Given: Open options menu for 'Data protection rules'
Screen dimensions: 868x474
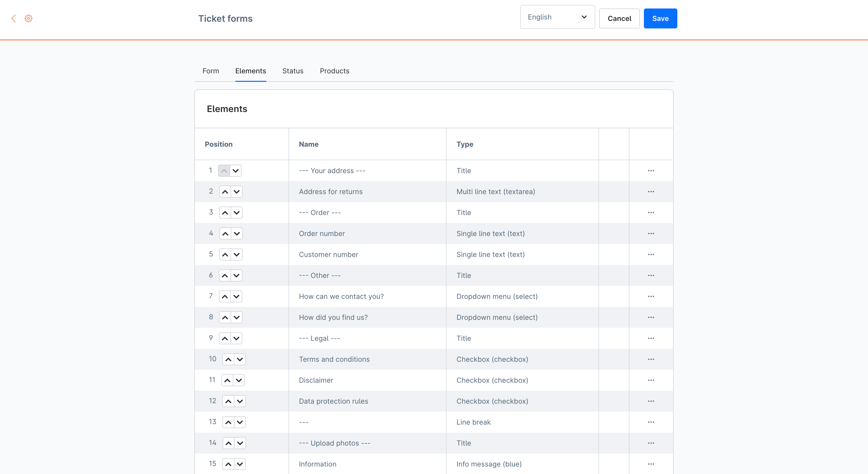Looking at the screenshot, I should pyautogui.click(x=651, y=401).
